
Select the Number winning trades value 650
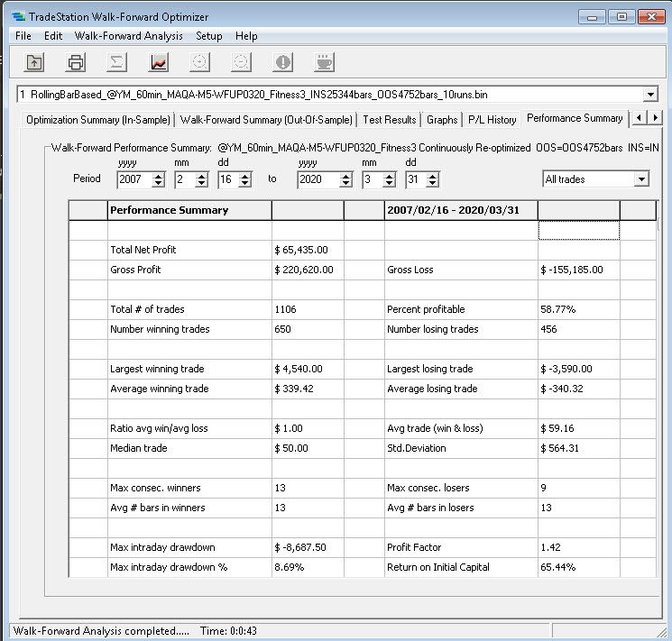[x=308, y=329]
